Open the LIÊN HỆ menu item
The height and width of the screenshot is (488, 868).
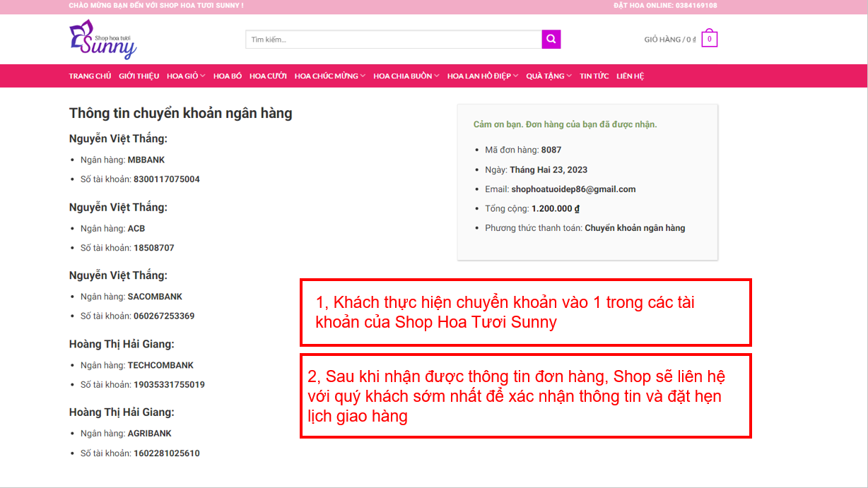pyautogui.click(x=630, y=76)
